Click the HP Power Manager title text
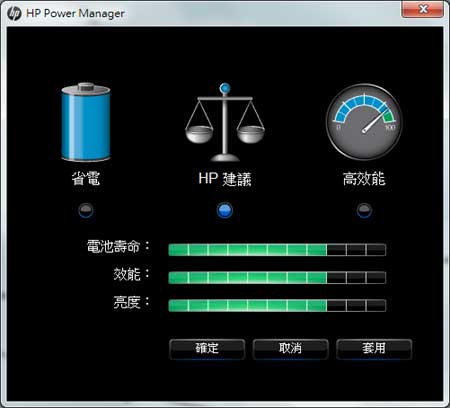This screenshot has height=408, width=450. (x=75, y=13)
